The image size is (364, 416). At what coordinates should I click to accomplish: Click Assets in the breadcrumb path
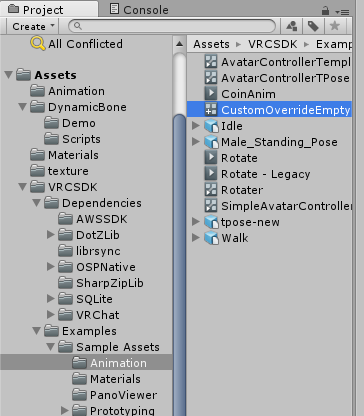coord(211,44)
